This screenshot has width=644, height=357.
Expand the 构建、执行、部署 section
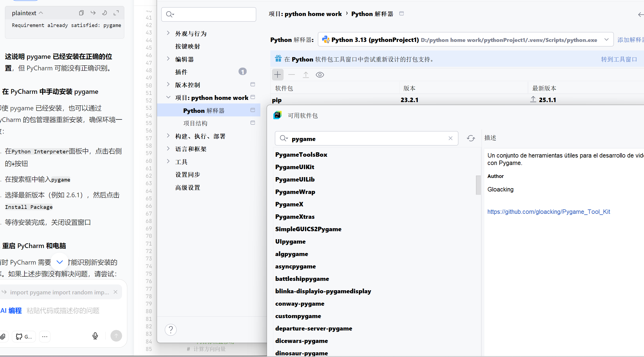[168, 136]
